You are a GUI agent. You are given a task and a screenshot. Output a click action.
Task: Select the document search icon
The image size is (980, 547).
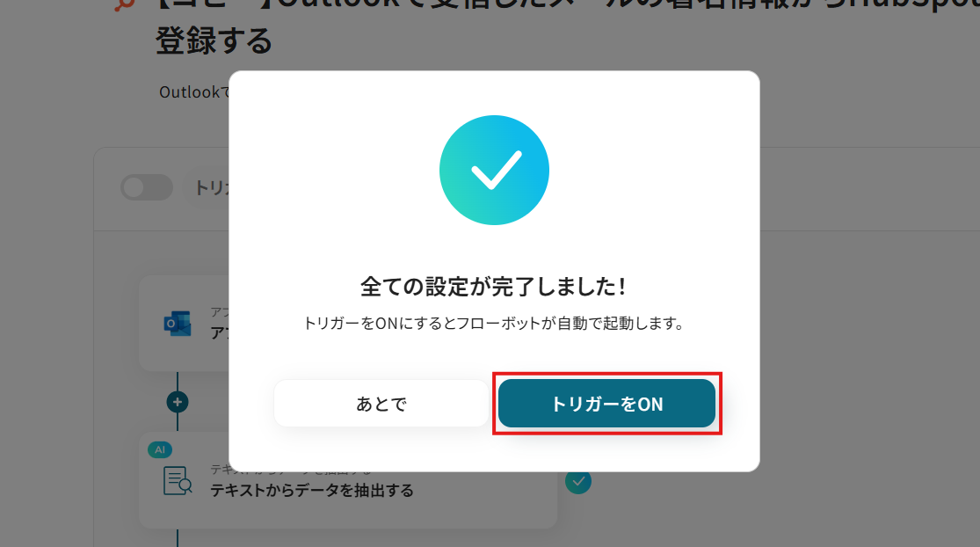tap(178, 481)
